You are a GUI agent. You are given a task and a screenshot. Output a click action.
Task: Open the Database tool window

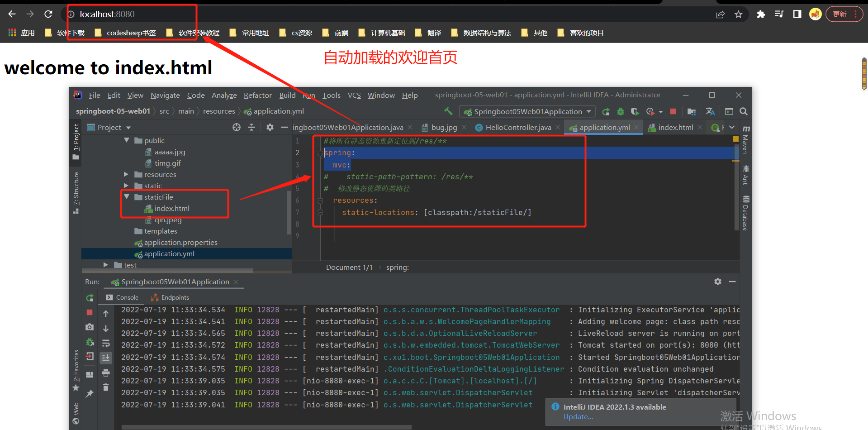746,213
